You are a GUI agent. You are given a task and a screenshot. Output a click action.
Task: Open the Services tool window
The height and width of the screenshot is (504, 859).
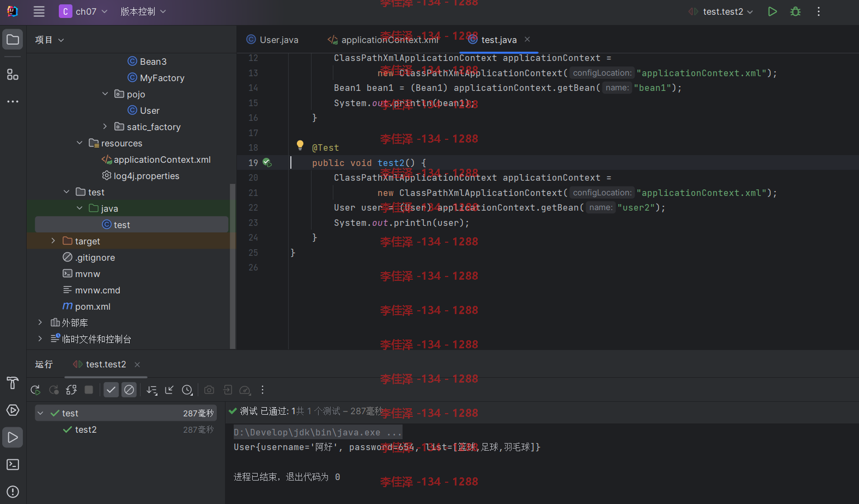click(13, 410)
